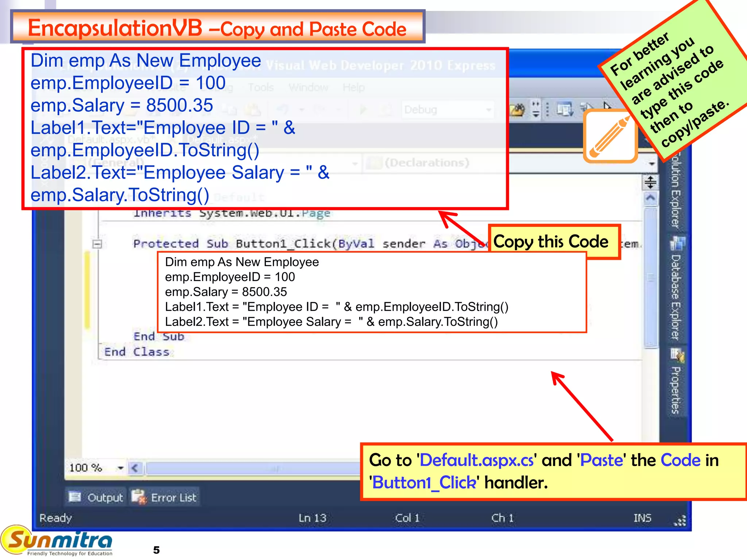Image resolution: width=747 pixels, height=560 pixels.
Task: Toggle the INS insert mode indicator
Action: 642,518
